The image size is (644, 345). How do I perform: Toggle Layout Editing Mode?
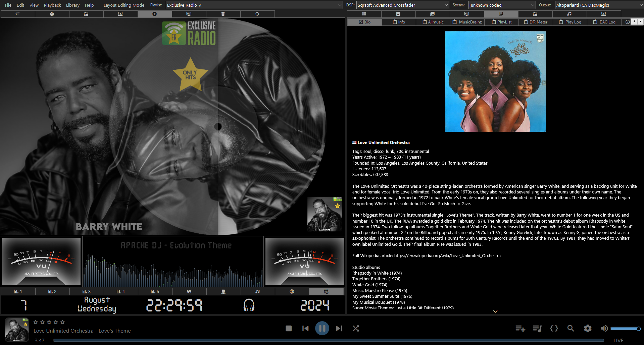[124, 5]
